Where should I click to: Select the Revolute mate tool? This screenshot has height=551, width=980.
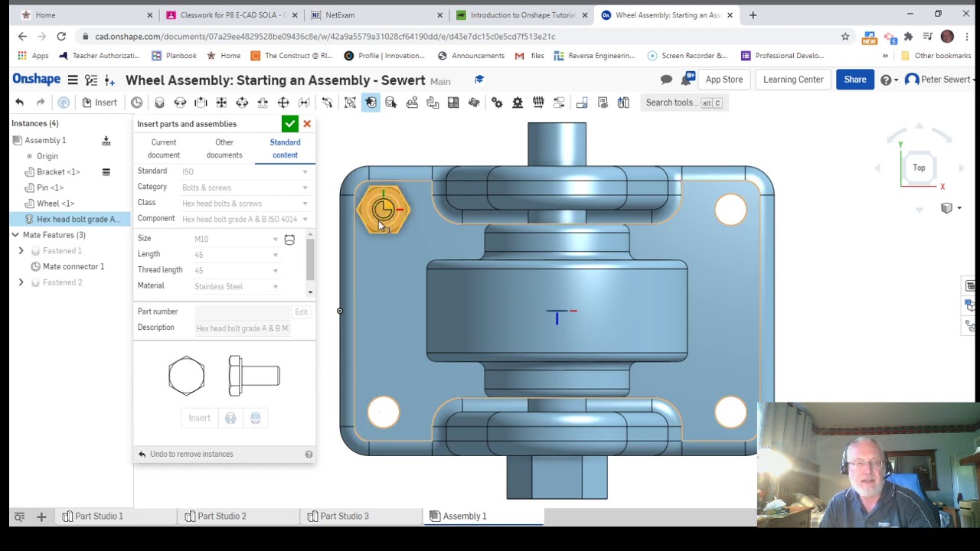pos(180,103)
